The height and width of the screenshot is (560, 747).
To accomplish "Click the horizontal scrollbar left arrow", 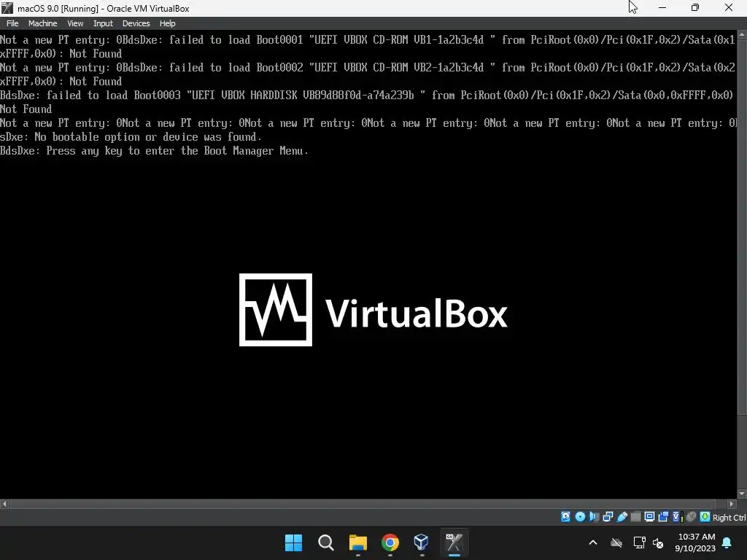I will tap(4, 504).
